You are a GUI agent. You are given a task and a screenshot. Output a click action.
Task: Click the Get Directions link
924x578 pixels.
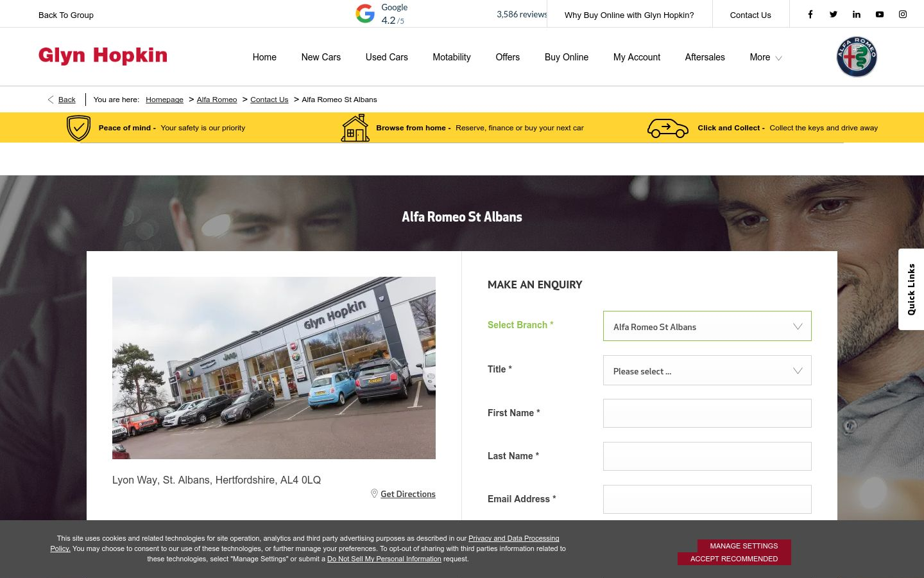[x=408, y=494]
